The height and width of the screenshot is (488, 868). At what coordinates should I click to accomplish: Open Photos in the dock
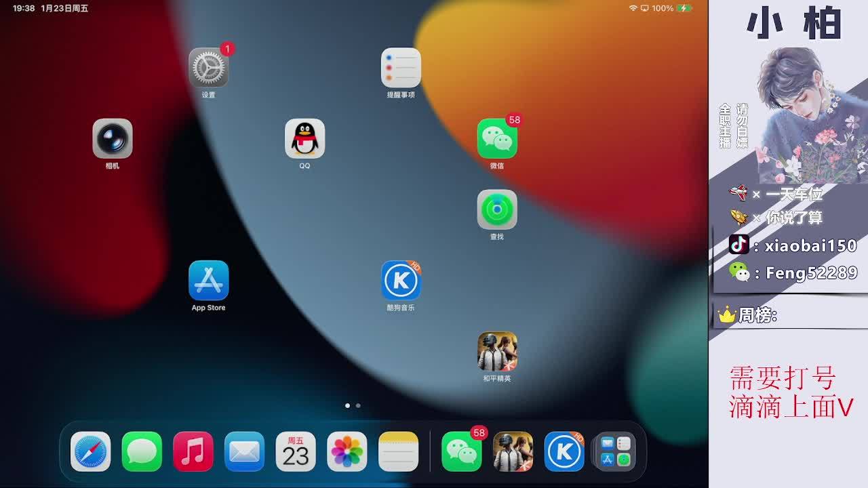(x=347, y=451)
